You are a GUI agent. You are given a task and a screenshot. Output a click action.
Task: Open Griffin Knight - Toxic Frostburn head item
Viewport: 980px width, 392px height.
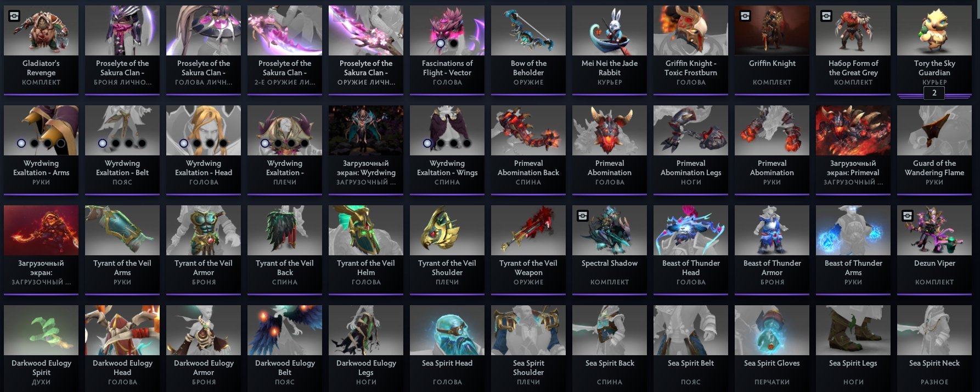tap(691, 49)
